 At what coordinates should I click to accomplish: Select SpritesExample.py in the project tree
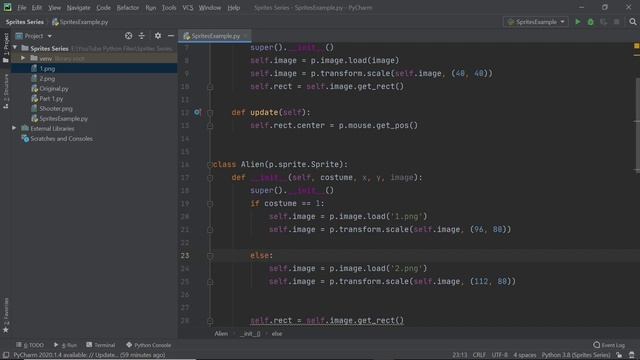[x=63, y=118]
